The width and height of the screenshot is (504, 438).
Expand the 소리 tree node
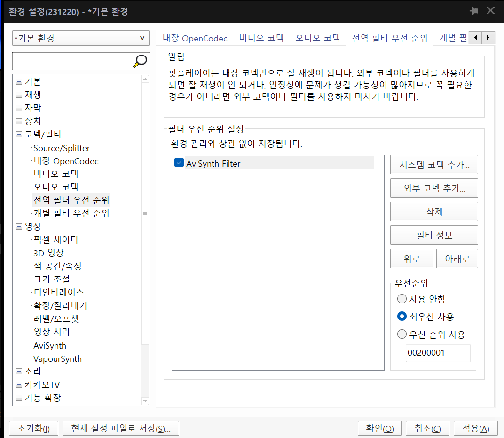click(19, 372)
